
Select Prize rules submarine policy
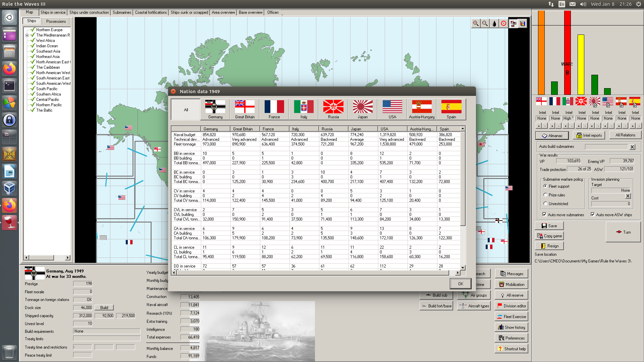545,195
